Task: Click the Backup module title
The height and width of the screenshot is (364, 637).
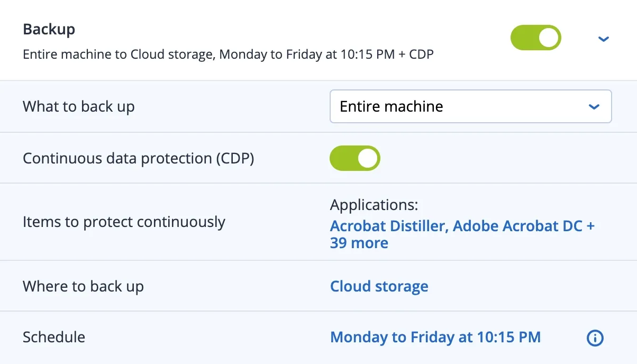Action: (49, 29)
